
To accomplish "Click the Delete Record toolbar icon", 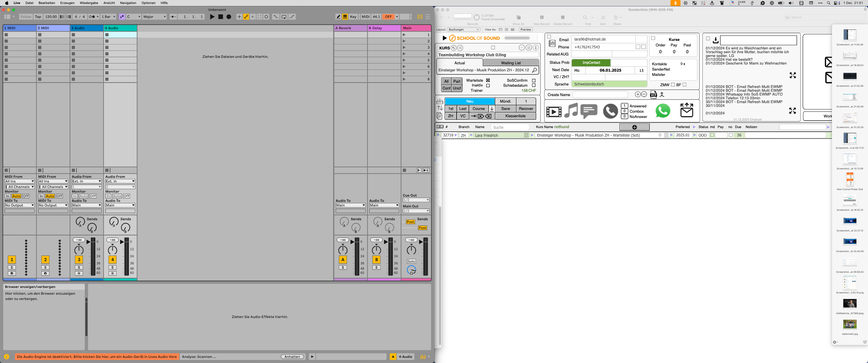I will coord(562,17).
